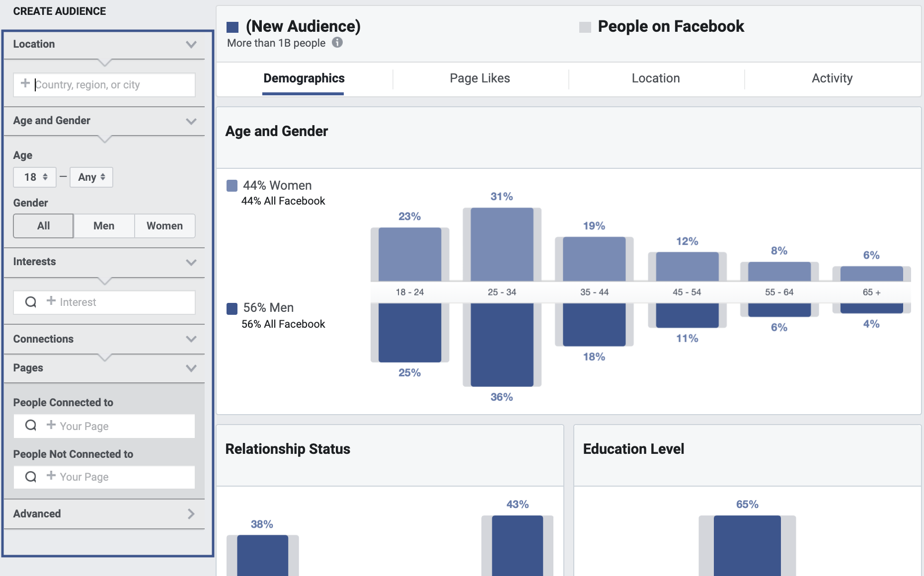Click the search icon under "People Connected to"
924x576 pixels.
(x=31, y=426)
